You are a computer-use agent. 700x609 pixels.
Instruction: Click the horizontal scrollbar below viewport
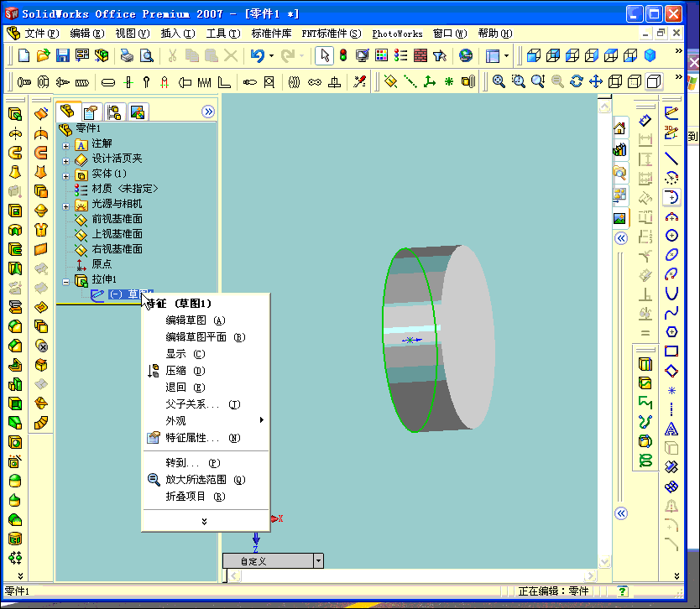(x=414, y=576)
